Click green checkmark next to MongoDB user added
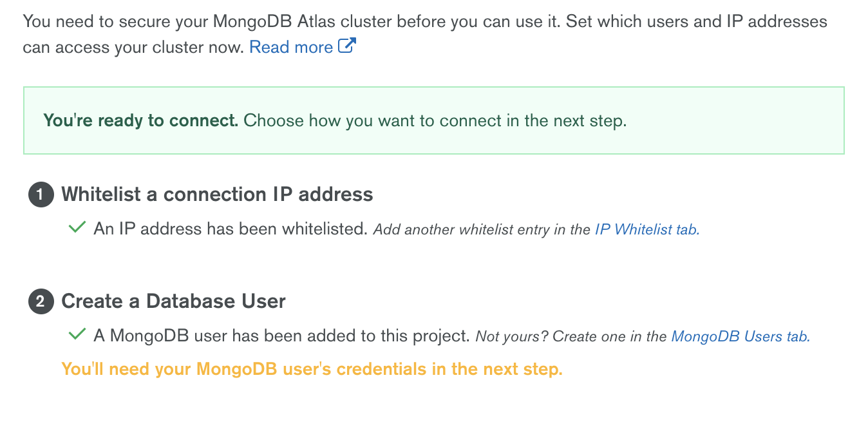The height and width of the screenshot is (447, 868). click(x=77, y=334)
